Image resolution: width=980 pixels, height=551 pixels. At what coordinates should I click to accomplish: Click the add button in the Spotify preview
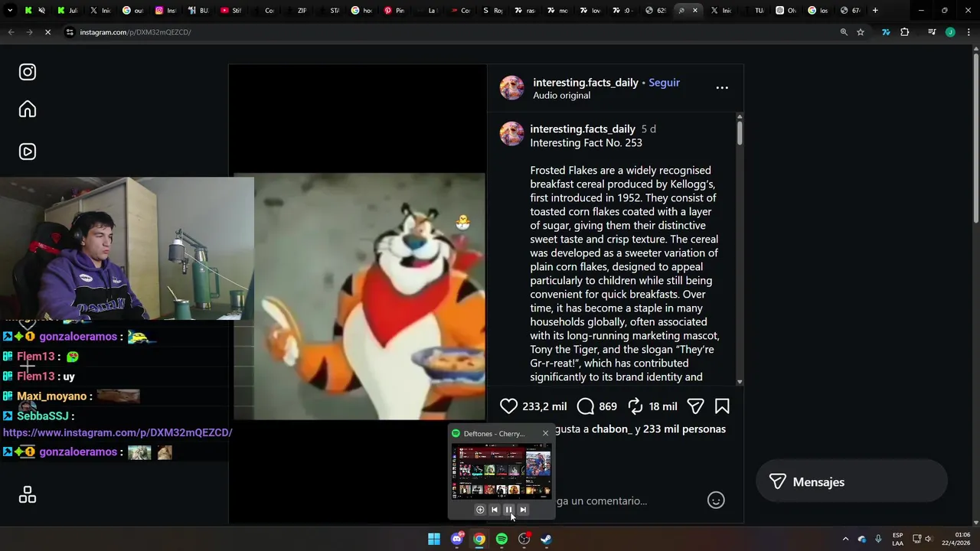480,510
